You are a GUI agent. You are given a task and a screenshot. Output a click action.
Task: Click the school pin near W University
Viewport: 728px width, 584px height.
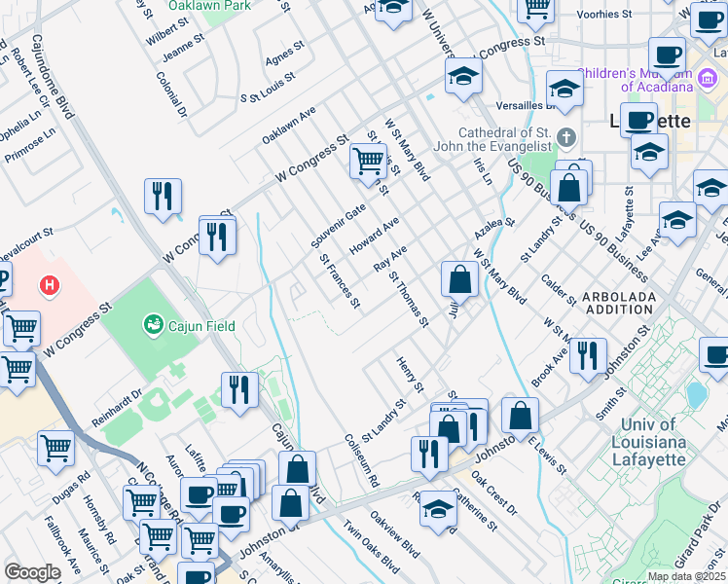tap(464, 79)
